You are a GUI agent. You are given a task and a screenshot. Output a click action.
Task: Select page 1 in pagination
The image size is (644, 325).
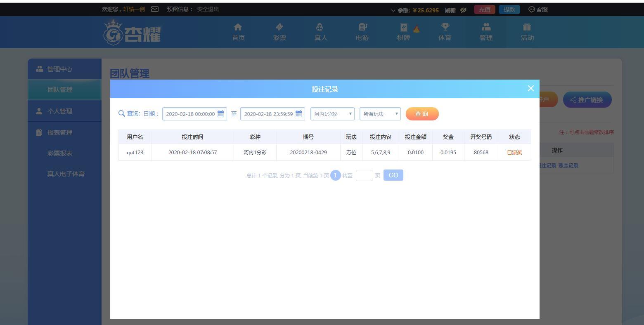(x=335, y=175)
